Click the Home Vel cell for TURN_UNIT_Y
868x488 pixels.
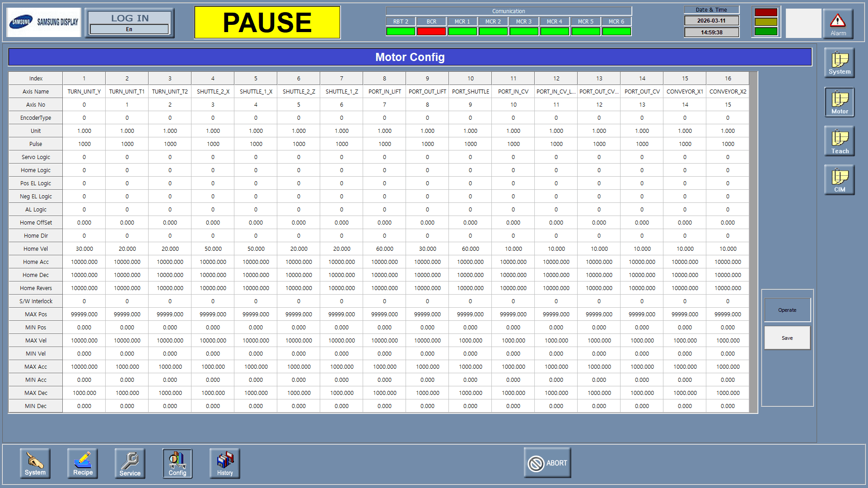[84, 249]
